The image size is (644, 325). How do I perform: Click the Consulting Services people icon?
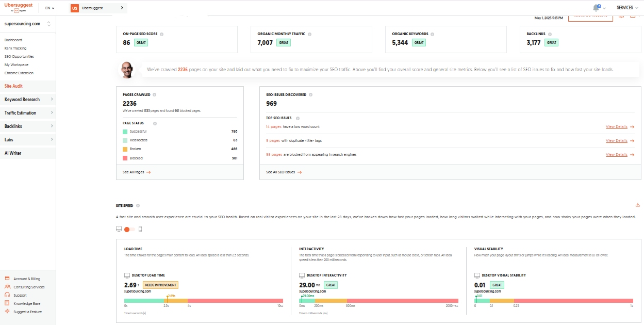pos(7,287)
